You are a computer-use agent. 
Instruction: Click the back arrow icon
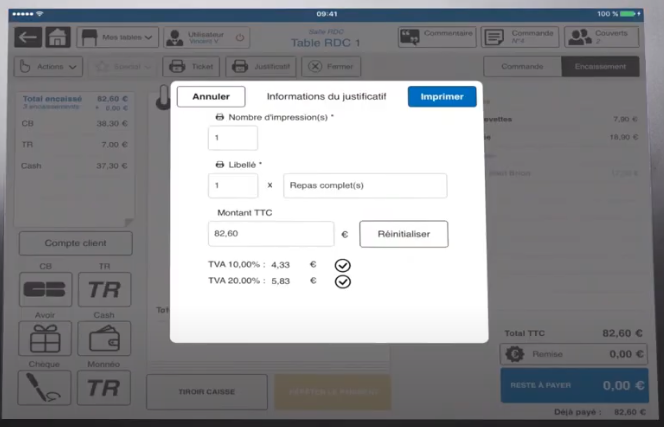click(28, 37)
